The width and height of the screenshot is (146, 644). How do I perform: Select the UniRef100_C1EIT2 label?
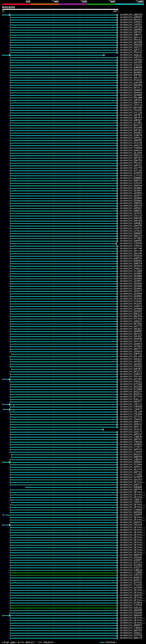(131, 405)
